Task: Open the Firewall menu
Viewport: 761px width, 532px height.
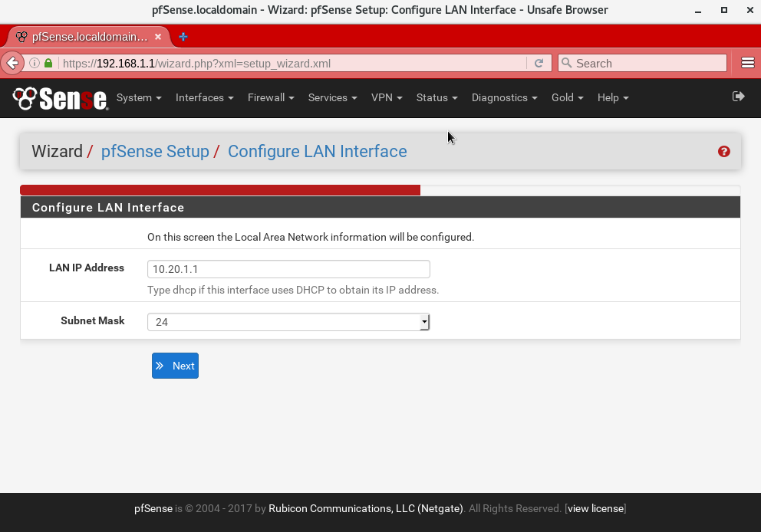Action: click(x=271, y=98)
